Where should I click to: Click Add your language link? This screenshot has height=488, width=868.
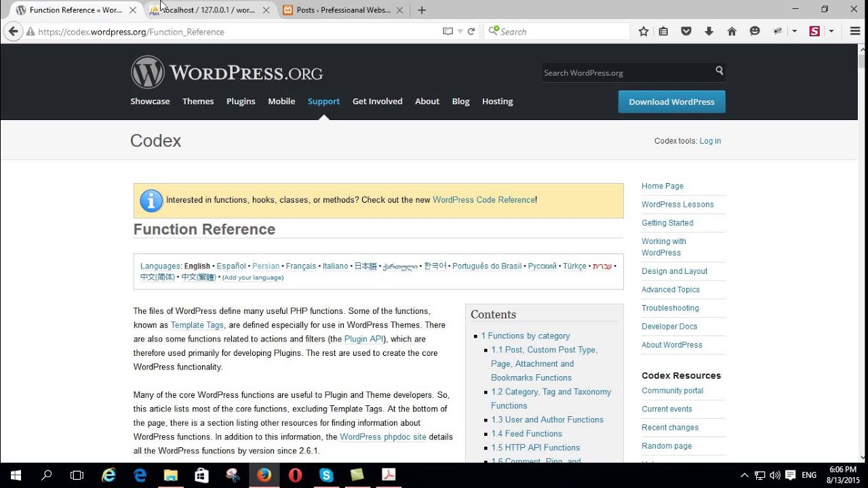[x=253, y=278]
